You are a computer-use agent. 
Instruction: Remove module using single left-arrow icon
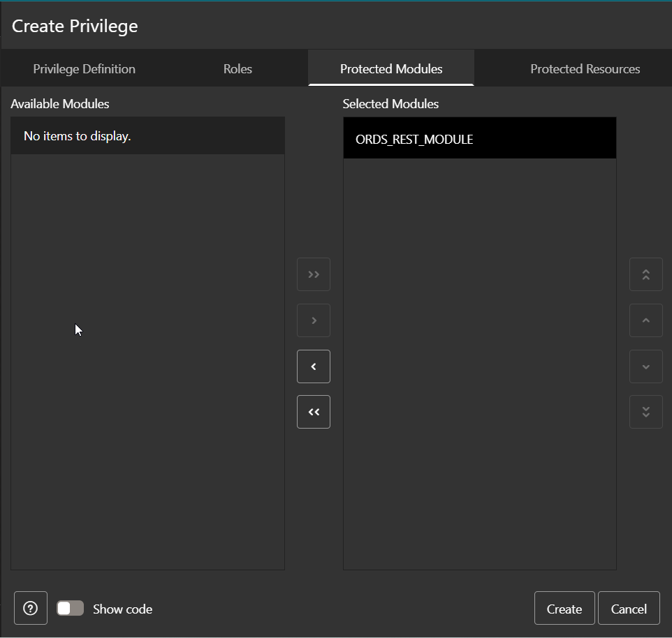click(313, 366)
